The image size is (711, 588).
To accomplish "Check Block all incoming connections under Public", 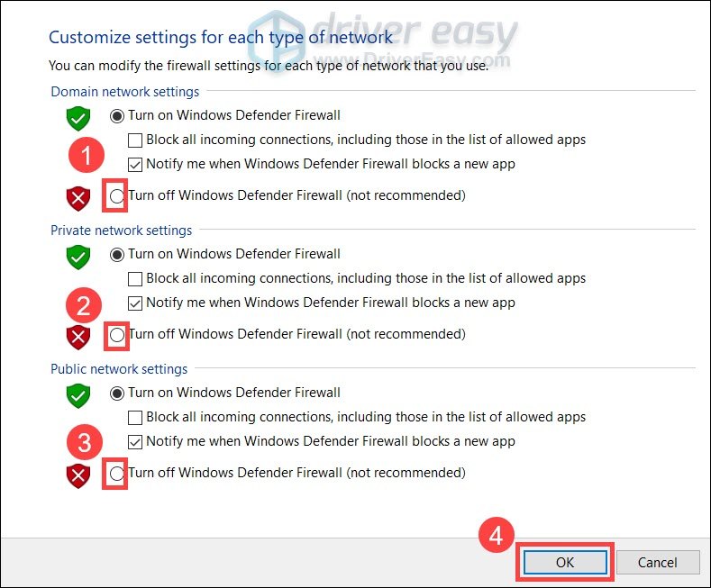I will [x=135, y=418].
